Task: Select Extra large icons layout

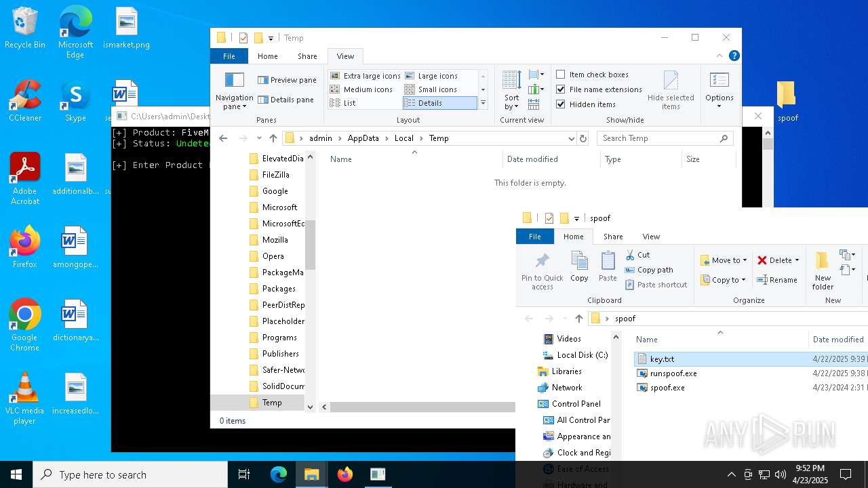Action: 365,76
